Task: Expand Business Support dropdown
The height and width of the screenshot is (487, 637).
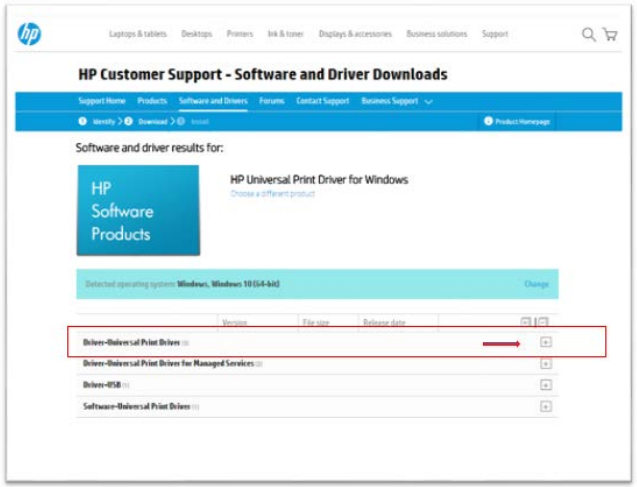Action: pos(396,101)
